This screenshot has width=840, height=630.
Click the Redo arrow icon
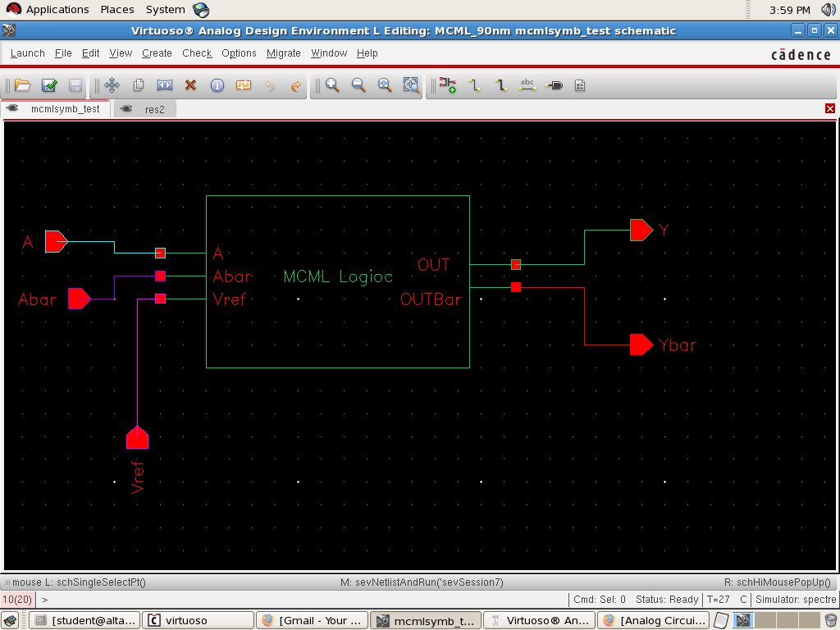coord(295,85)
